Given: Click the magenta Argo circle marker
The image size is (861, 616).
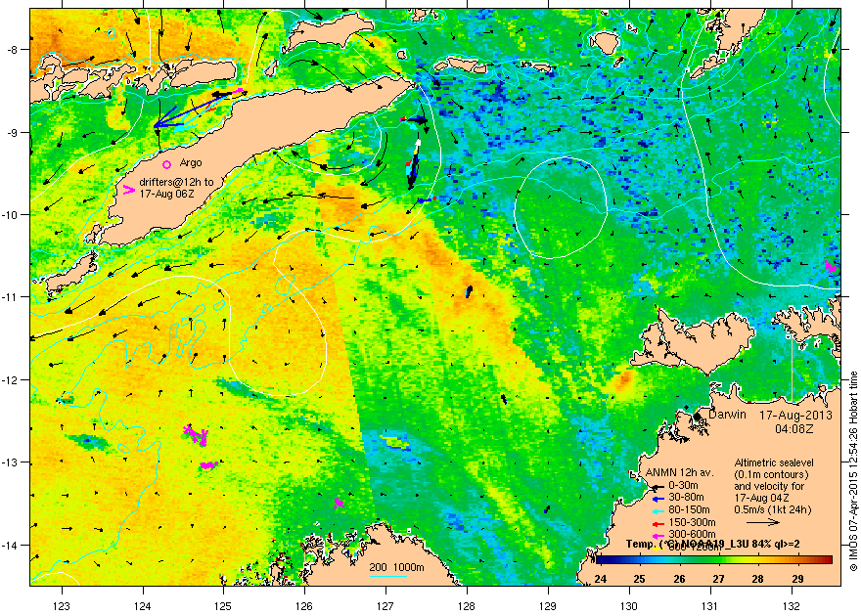Looking at the screenshot, I should click(x=167, y=164).
